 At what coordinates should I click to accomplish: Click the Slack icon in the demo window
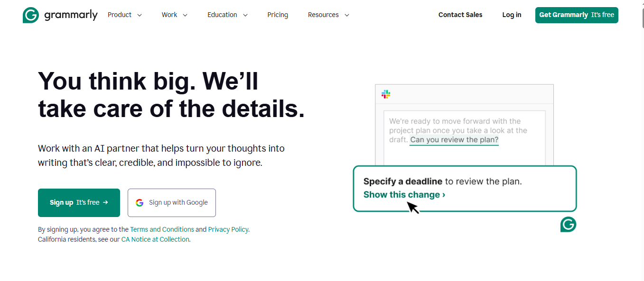click(x=385, y=94)
